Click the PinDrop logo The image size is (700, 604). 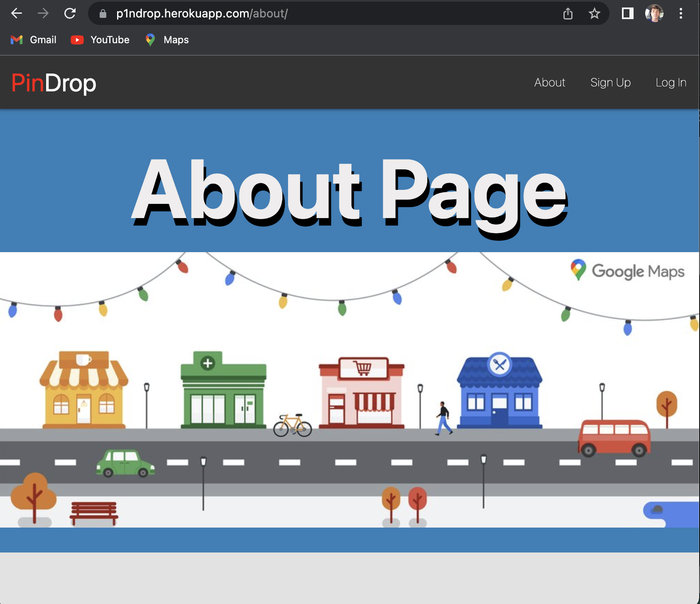54,83
